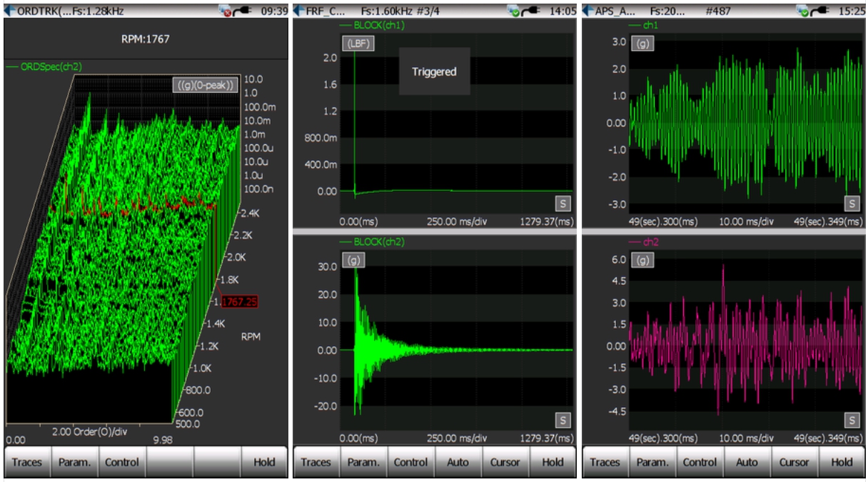Click back arrow in FRF panel header
This screenshot has height=482, width=868.
click(x=299, y=11)
